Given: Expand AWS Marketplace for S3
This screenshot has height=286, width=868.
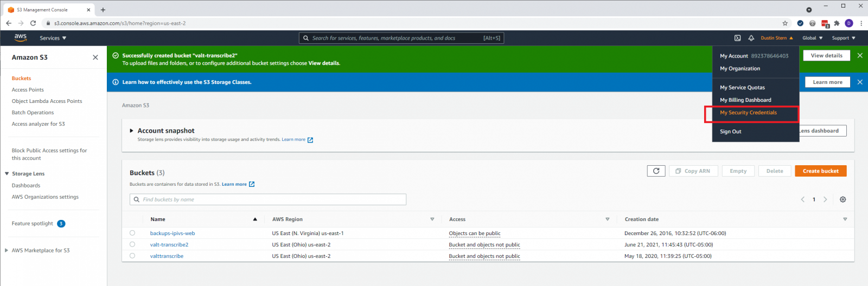Looking at the screenshot, I should tap(7, 250).
